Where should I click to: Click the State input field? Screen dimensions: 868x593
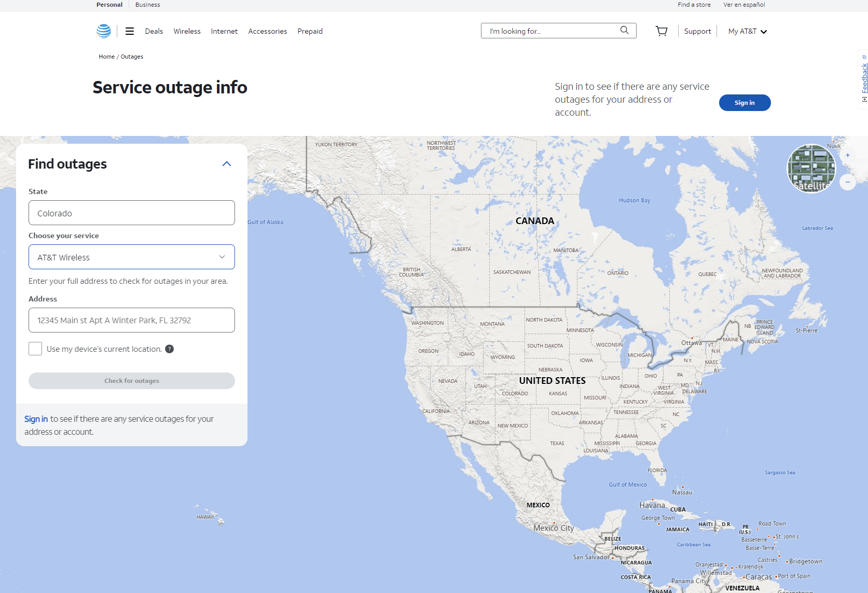(x=132, y=213)
